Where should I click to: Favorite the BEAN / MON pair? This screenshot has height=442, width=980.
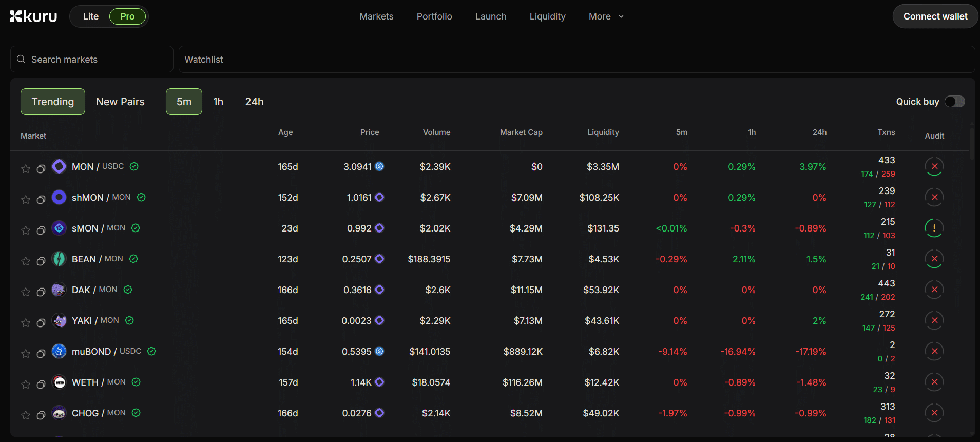pyautogui.click(x=26, y=261)
